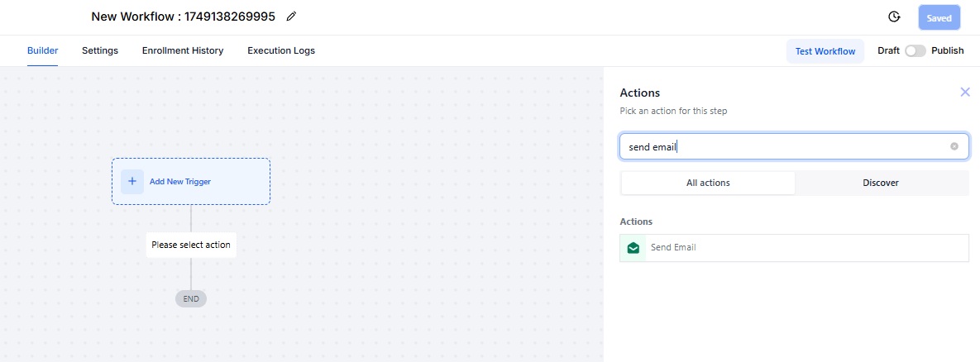Click the END node on canvas
This screenshot has height=362, width=980.
pyautogui.click(x=191, y=299)
